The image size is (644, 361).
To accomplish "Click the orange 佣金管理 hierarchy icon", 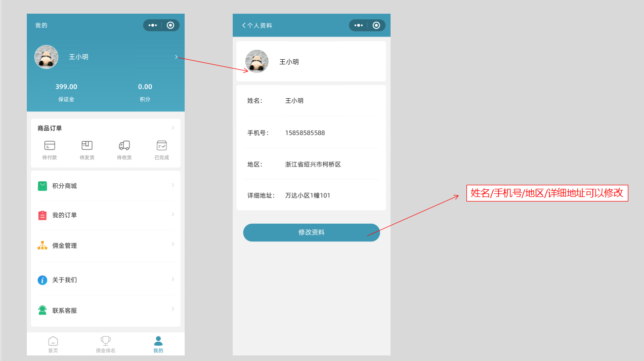I will point(42,246).
